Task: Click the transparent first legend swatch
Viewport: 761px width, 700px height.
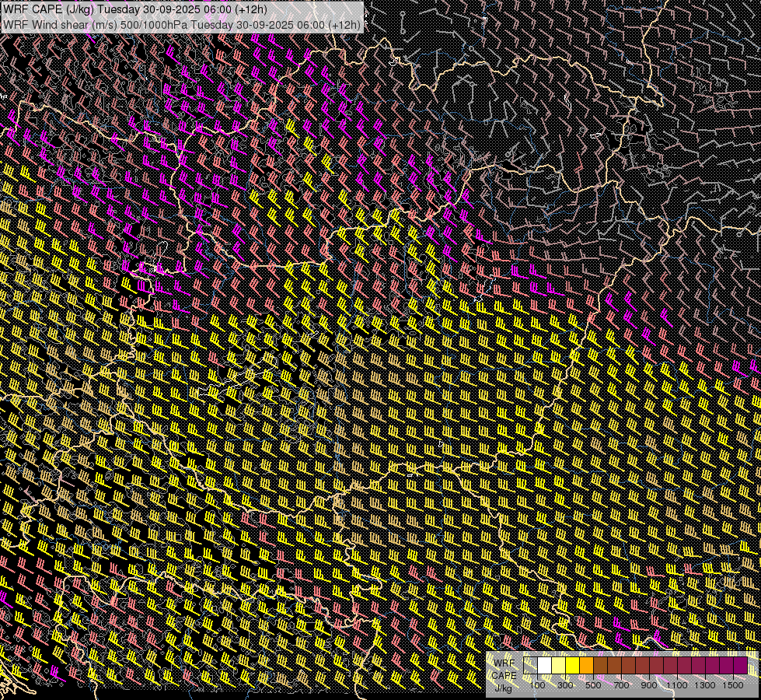Action: coord(531,666)
